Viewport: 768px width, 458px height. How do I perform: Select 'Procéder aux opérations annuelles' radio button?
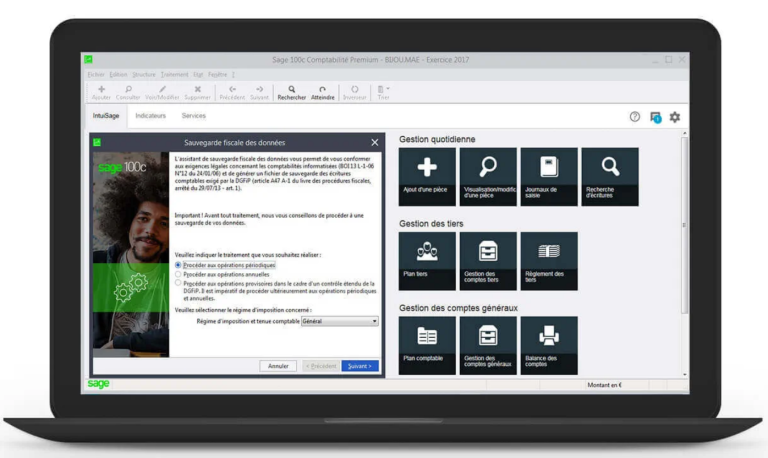(179, 274)
